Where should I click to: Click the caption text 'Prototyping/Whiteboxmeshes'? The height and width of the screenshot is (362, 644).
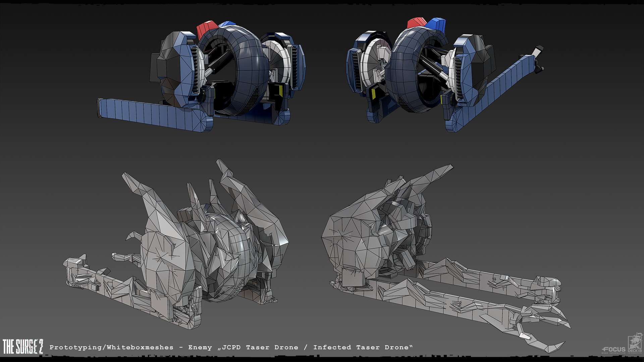point(111,348)
